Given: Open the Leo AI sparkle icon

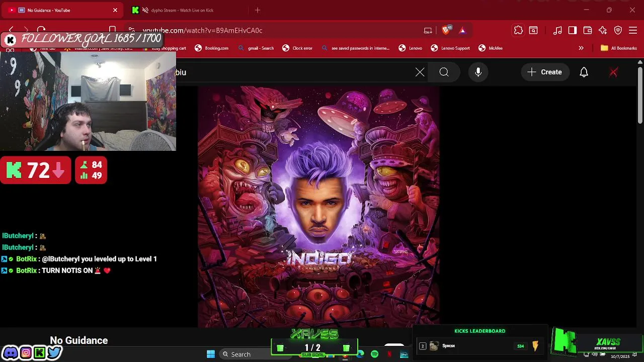Looking at the screenshot, I should click(603, 30).
